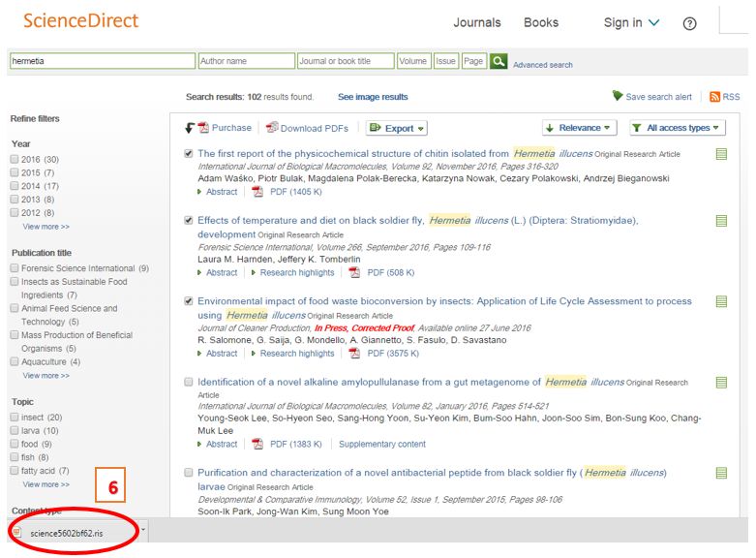Open the Export dropdown
756x558 pixels.
(396, 128)
